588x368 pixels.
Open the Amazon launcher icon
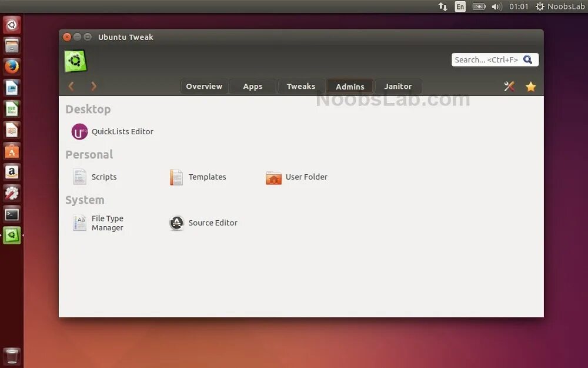tap(12, 173)
